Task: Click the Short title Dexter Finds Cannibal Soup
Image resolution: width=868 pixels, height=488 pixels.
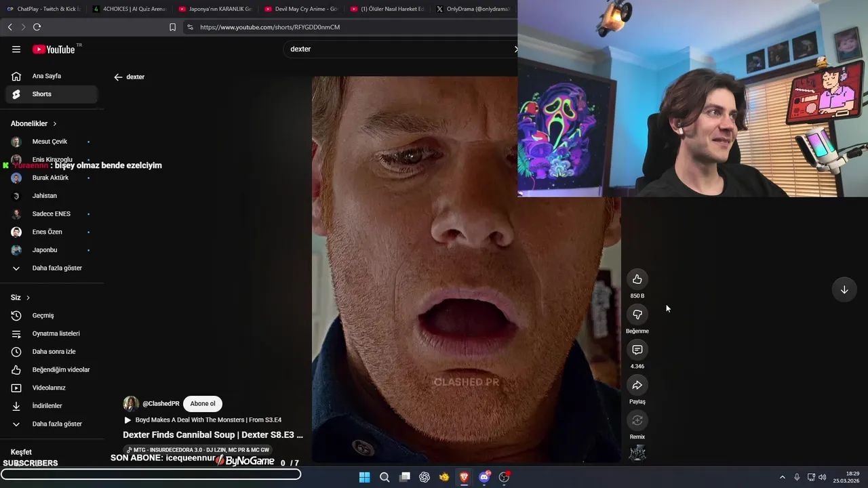Action: (x=213, y=435)
